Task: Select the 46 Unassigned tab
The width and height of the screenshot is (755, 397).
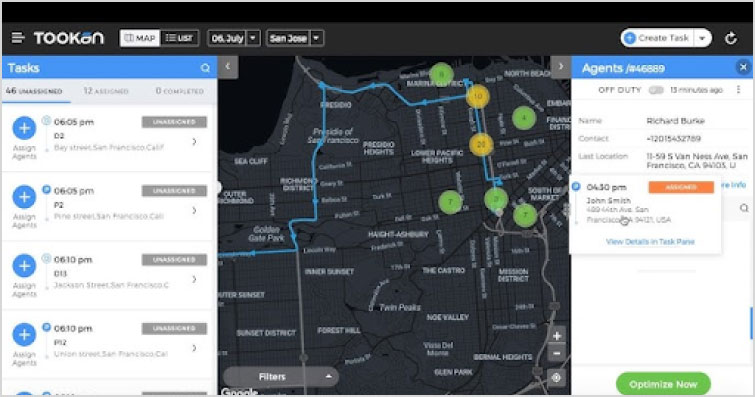Action: (34, 91)
